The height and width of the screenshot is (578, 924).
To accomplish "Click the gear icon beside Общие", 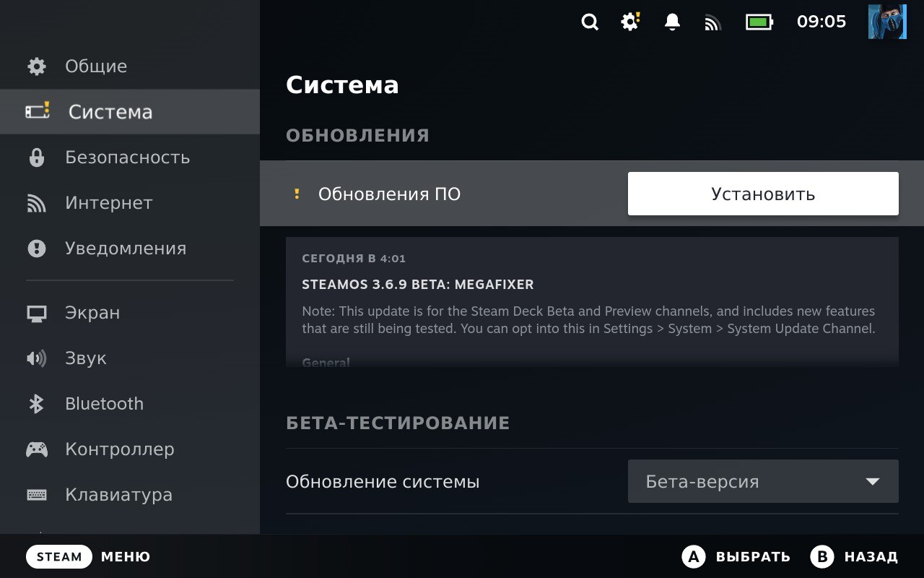I will tap(36, 66).
